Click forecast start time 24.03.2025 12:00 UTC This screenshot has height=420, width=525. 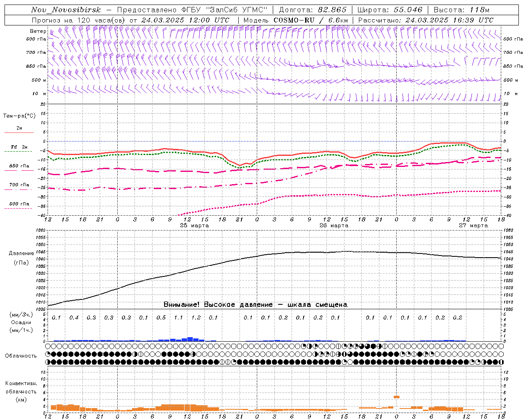coord(185,20)
